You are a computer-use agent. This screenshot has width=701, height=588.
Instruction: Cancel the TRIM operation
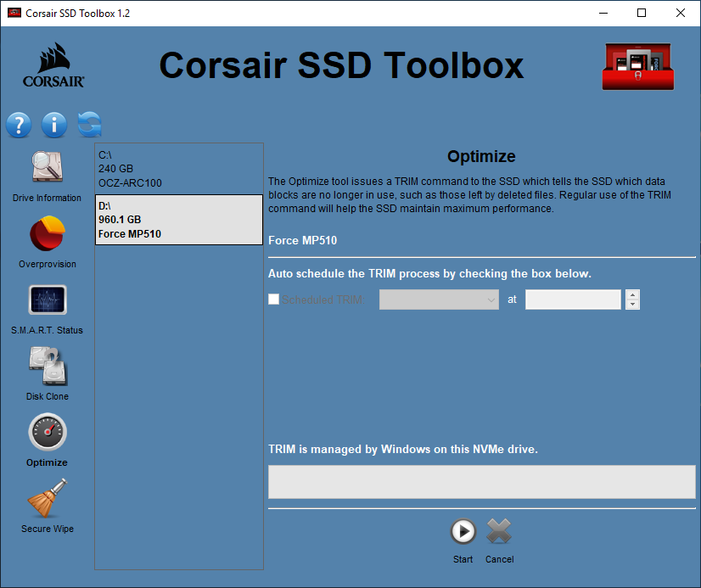pos(499,532)
